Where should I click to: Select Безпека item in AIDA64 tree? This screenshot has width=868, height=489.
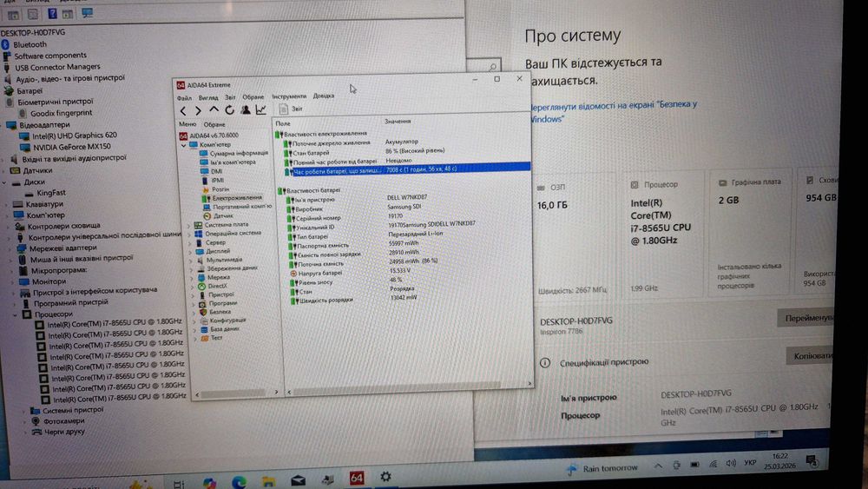[x=214, y=312]
